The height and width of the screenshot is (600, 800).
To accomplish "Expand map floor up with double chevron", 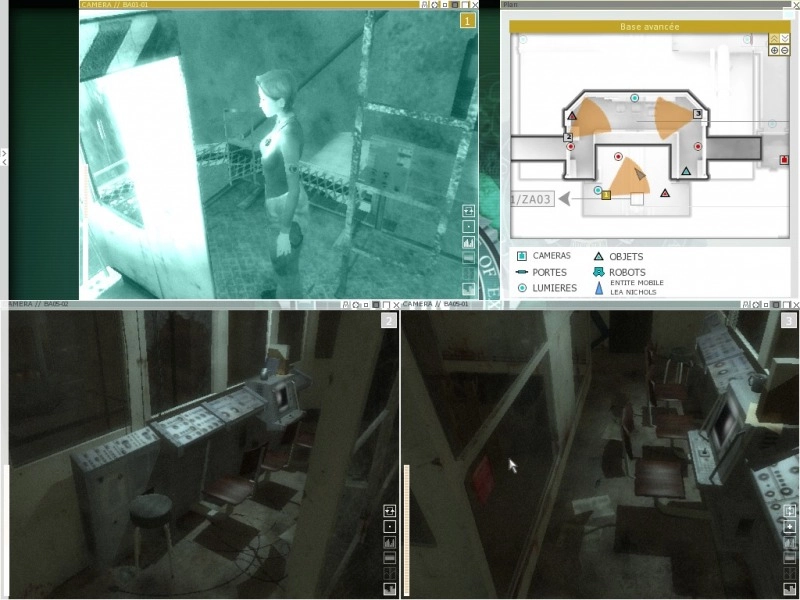I will pyautogui.click(x=774, y=38).
